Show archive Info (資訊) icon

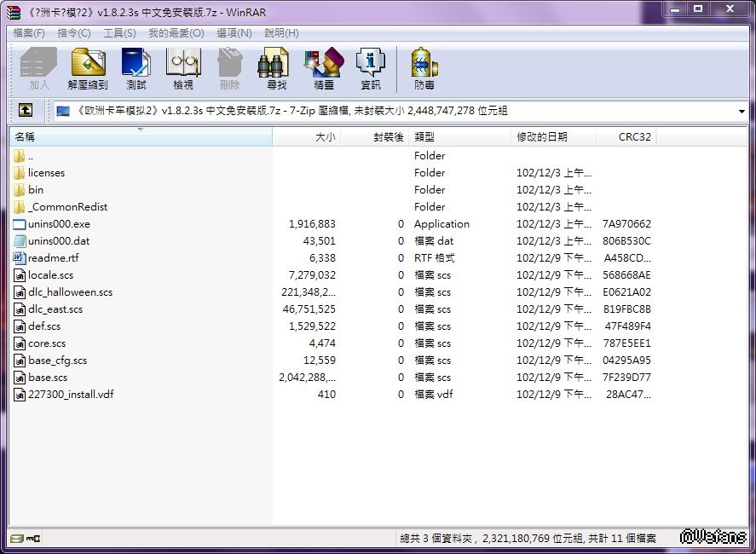370,68
